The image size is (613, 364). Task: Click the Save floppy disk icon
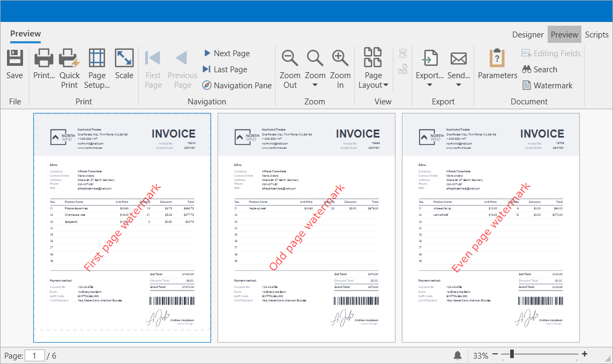coord(15,57)
